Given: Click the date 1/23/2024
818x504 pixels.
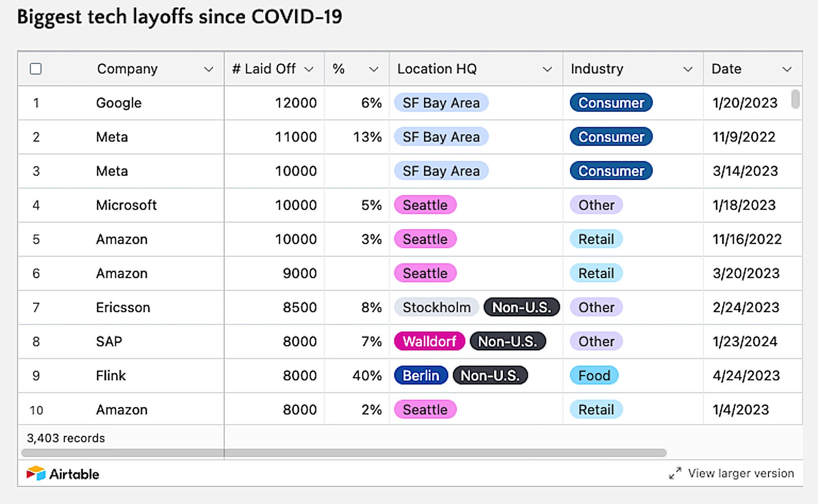Looking at the screenshot, I should [x=745, y=341].
